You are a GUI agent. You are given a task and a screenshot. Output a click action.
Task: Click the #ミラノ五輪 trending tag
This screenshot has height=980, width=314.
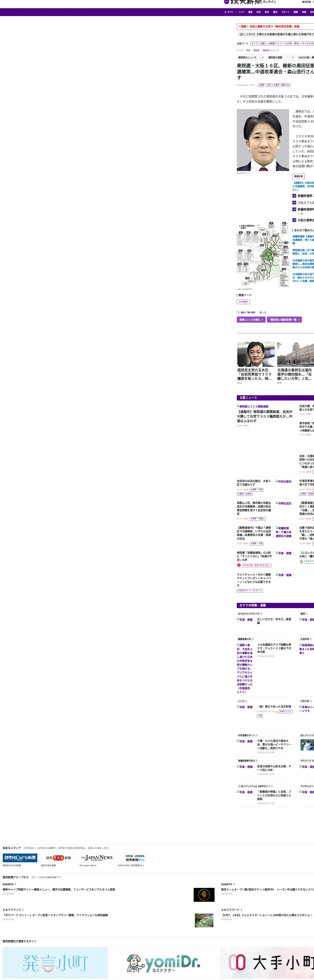[258, 44]
